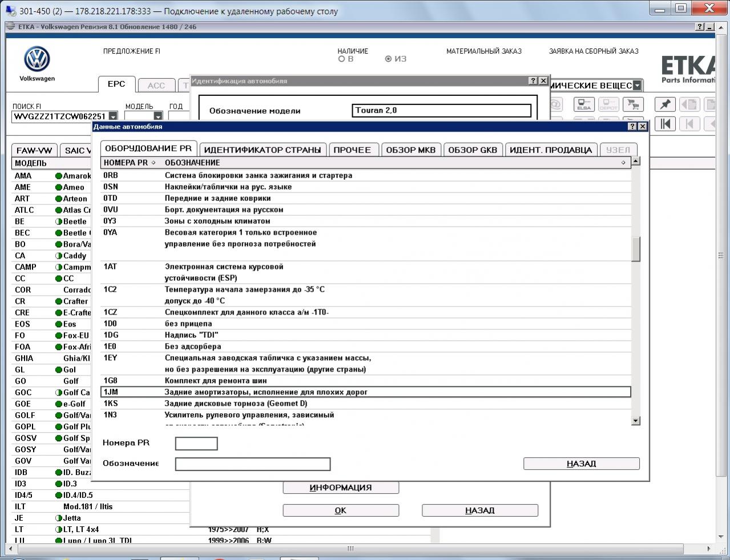Switch to ОБОРУДОВАНИЕ PR tab

148,148
